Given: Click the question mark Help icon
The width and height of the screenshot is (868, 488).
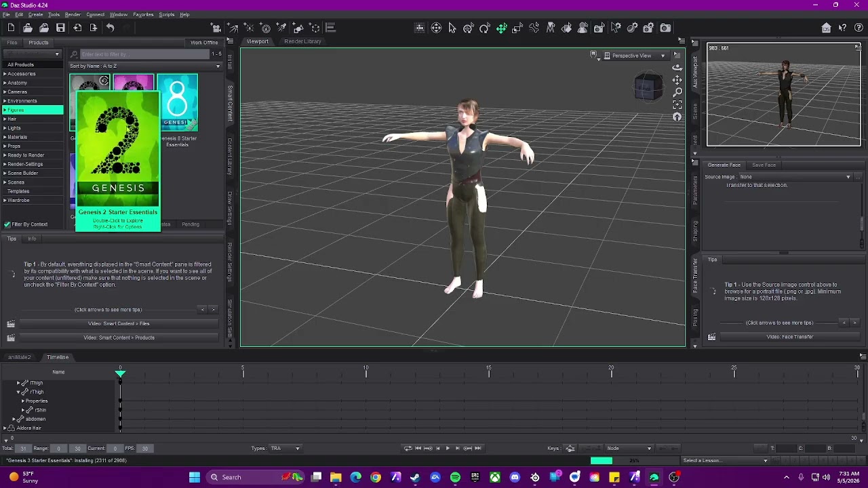Looking at the screenshot, I should click(858, 28).
